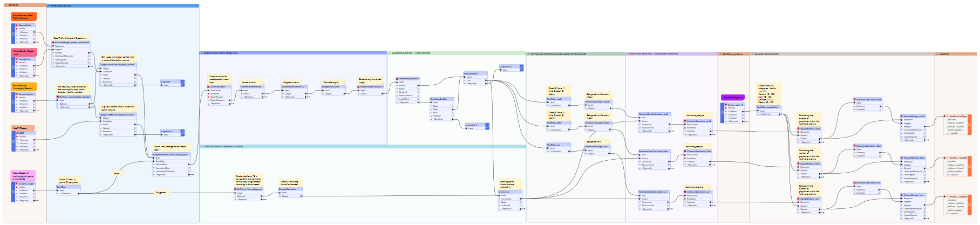Screen dimensions: 980x225
Task: Collapse the SETTING UP CONDITIONS FOR MODE OF TRANSPORT bookmark
Action: pos(528,54)
